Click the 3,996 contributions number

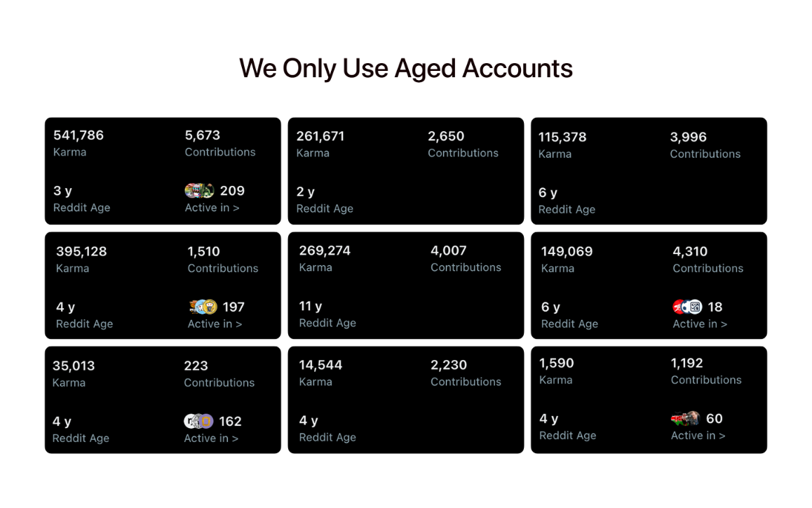tap(688, 138)
